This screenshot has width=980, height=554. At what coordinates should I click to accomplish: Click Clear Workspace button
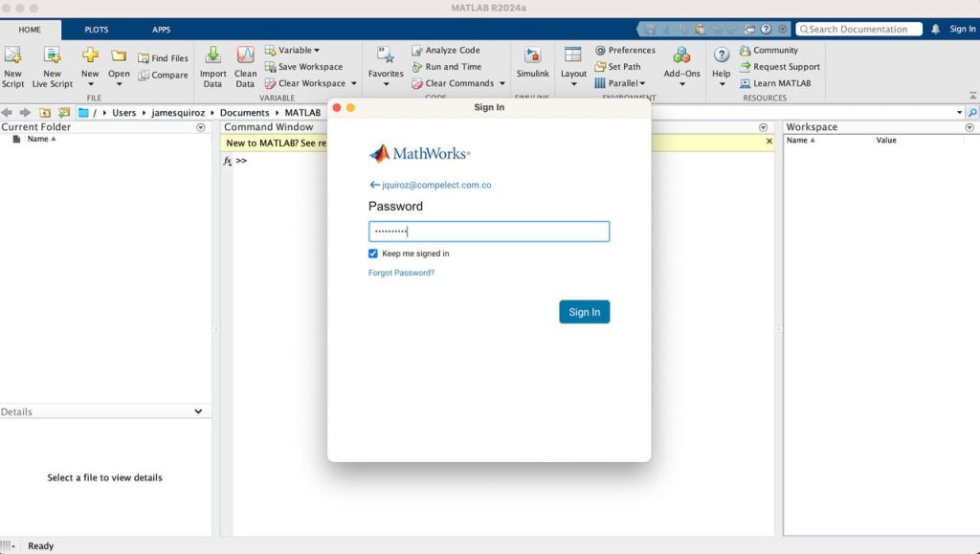pos(305,83)
